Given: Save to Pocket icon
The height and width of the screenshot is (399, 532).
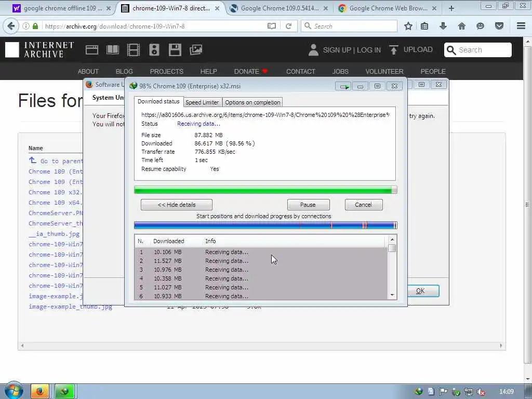Looking at the screenshot, I should [499, 26].
